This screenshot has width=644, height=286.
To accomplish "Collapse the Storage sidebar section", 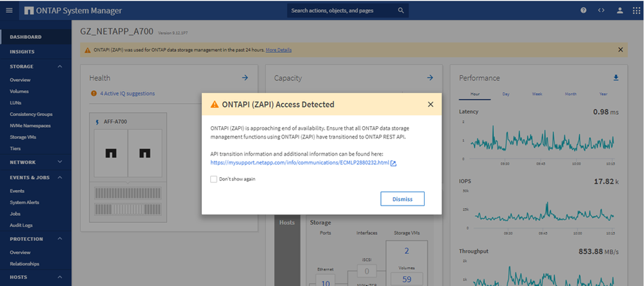I will [x=60, y=66].
